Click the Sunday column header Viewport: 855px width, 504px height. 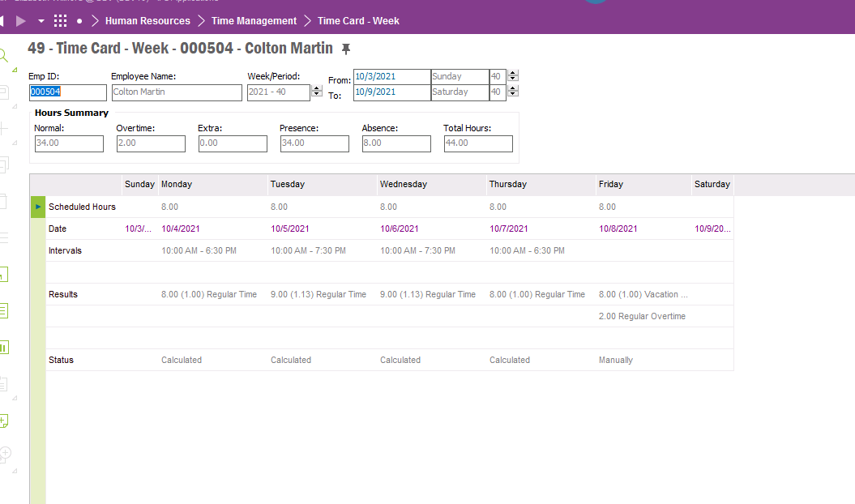[x=140, y=185]
